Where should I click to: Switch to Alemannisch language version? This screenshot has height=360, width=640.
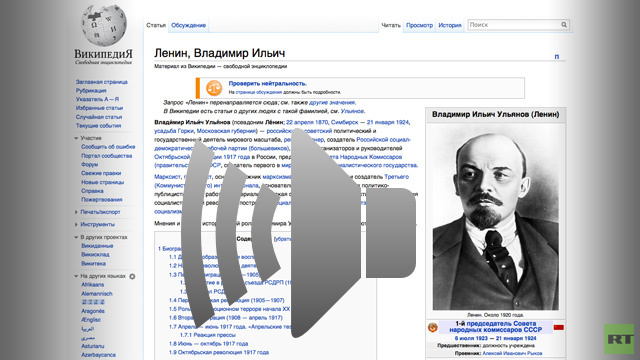tap(97, 294)
